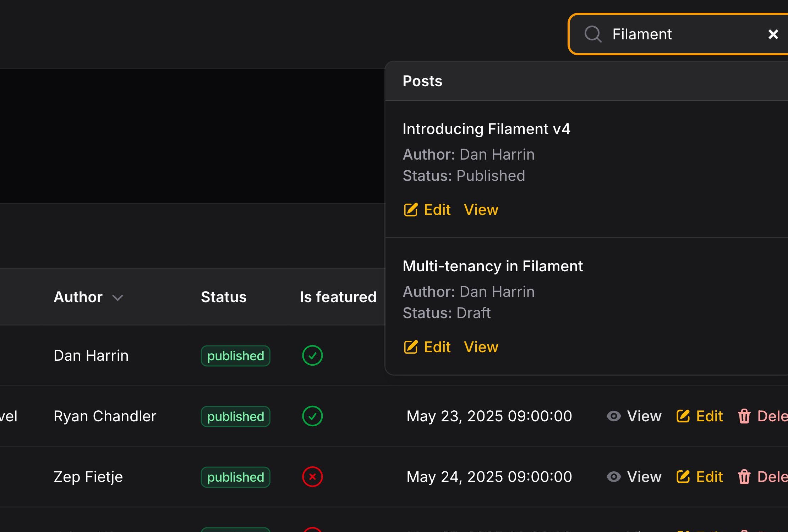Viewport: 788px width, 532px height.
Task: Click Status: Published under Introducing Filament v4
Action: [x=464, y=176]
